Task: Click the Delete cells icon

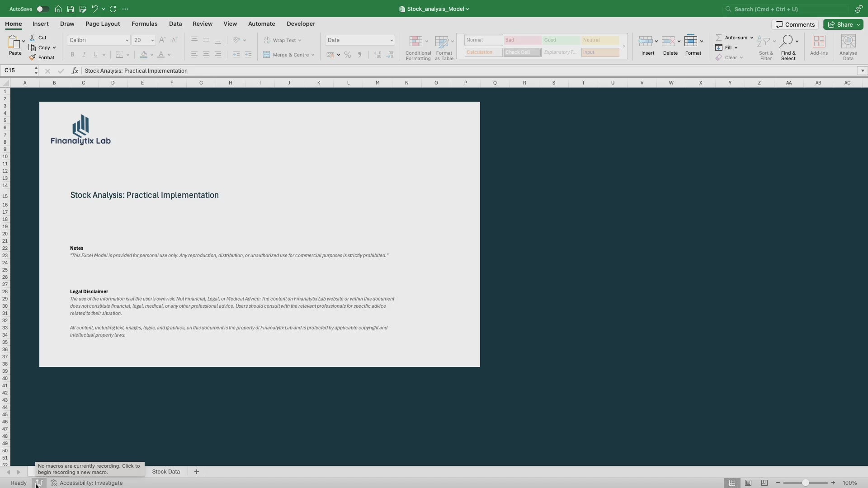Action: 668,42
